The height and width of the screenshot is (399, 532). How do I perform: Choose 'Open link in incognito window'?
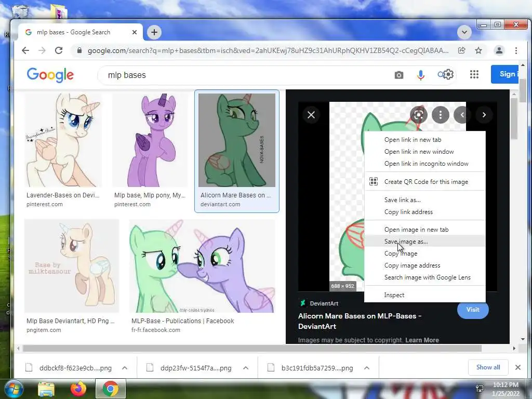(425, 164)
